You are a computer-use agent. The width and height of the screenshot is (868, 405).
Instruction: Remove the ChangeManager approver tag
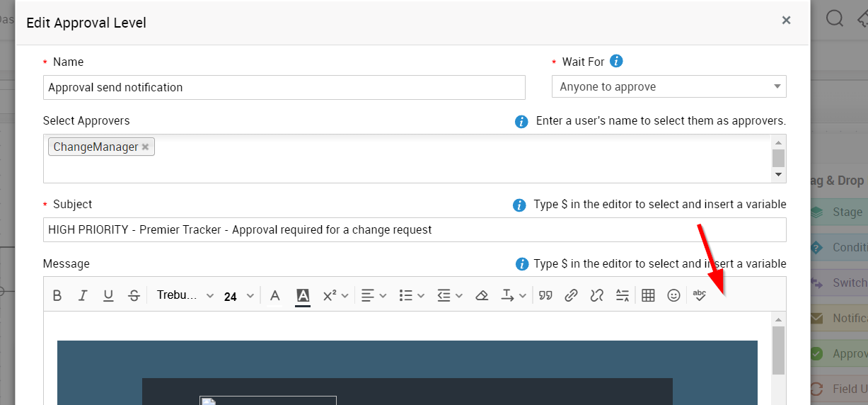click(x=145, y=147)
